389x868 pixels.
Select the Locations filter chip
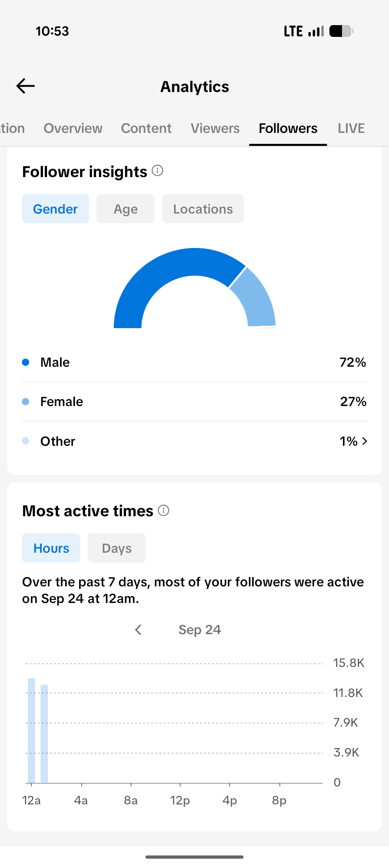tap(203, 209)
